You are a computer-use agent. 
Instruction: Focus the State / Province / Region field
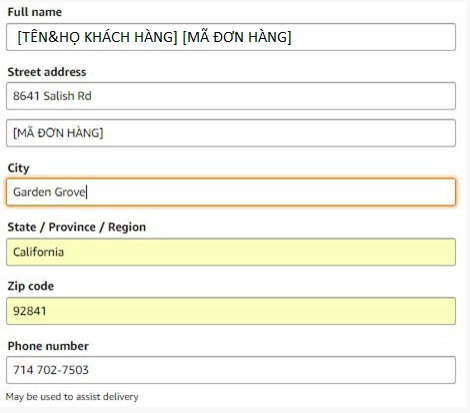pos(231,252)
